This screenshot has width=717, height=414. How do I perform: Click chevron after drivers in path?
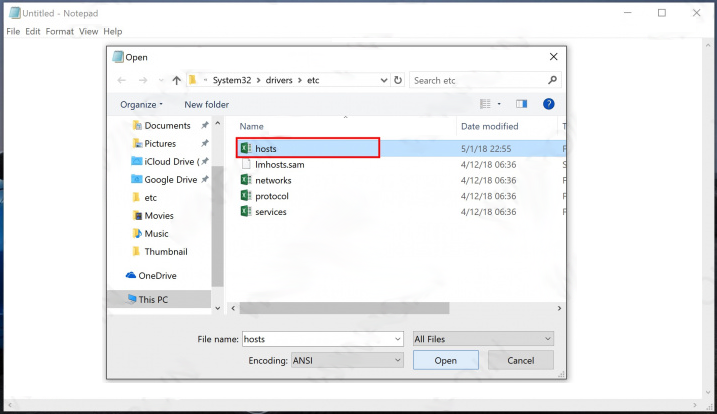pyautogui.click(x=300, y=80)
